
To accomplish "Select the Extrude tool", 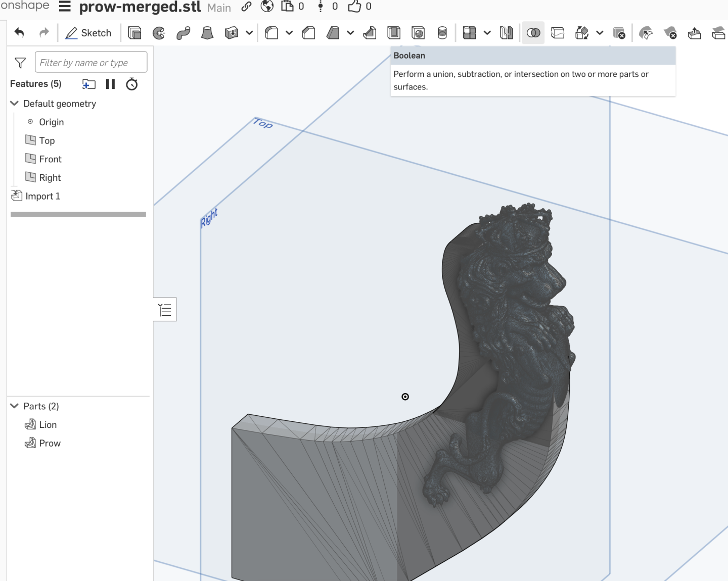I will coord(135,32).
